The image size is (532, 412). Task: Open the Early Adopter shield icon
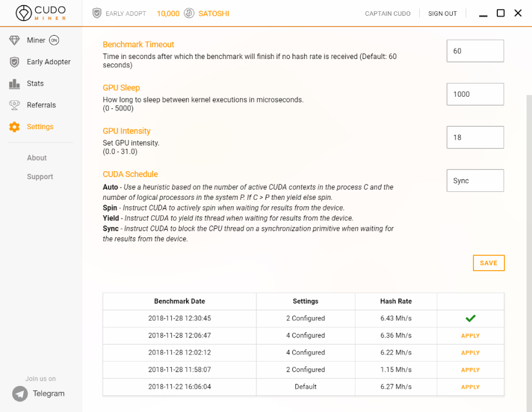pos(14,62)
